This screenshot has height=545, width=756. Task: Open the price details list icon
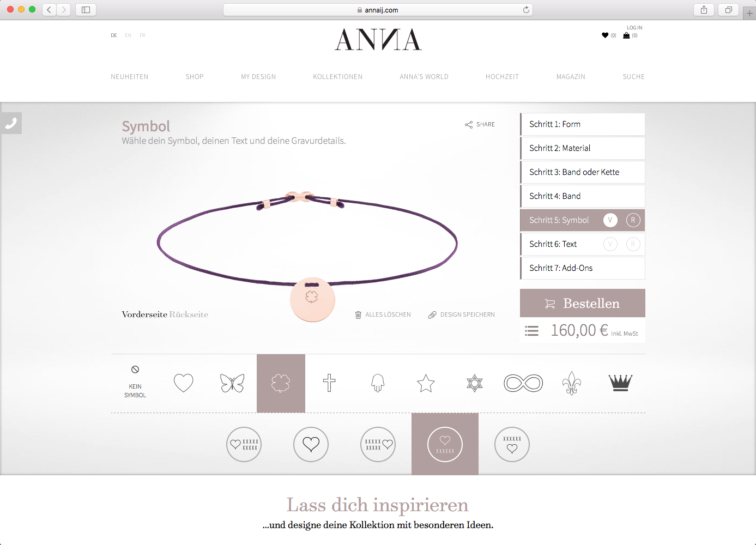tap(531, 331)
